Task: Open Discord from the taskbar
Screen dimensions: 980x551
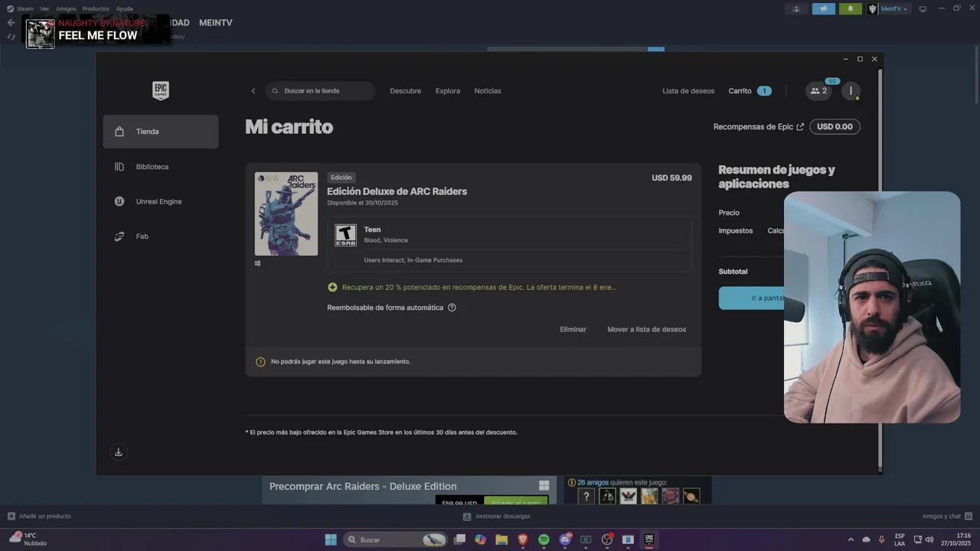Action: coord(566,540)
